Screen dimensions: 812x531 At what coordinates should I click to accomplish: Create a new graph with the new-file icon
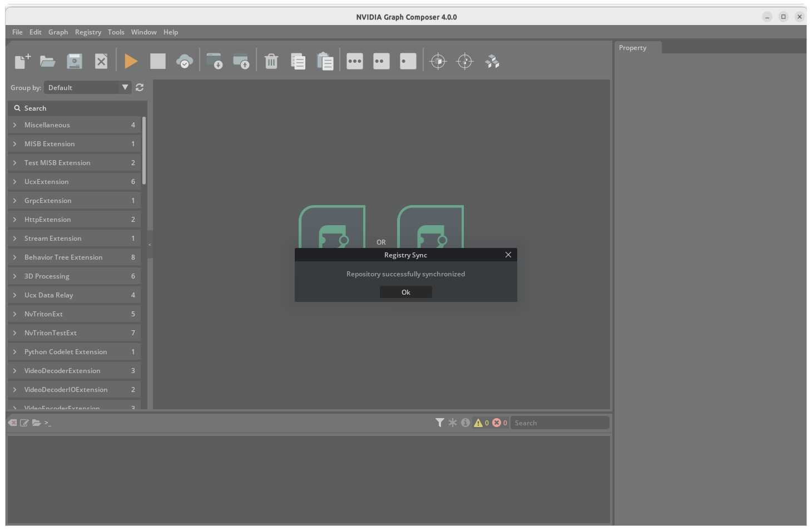click(22, 61)
